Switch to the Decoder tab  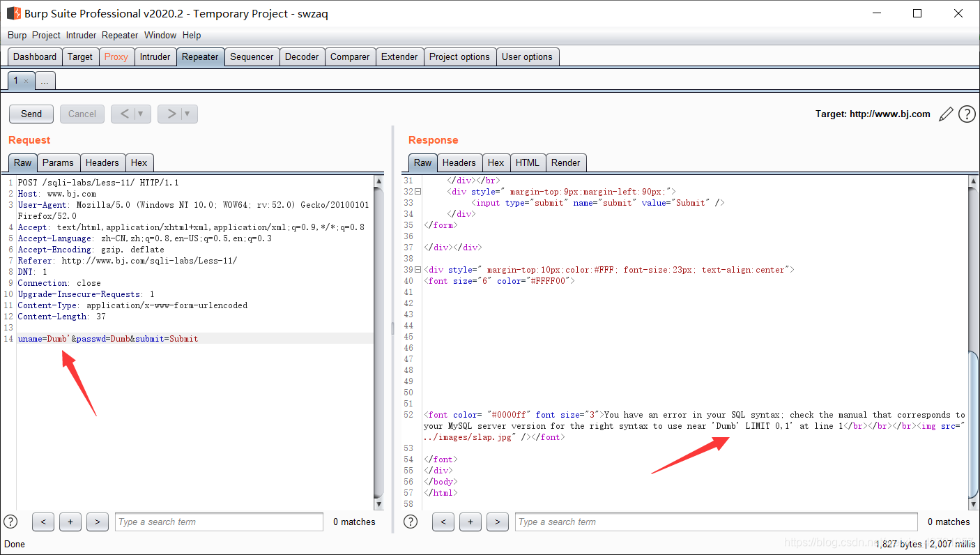pos(302,57)
